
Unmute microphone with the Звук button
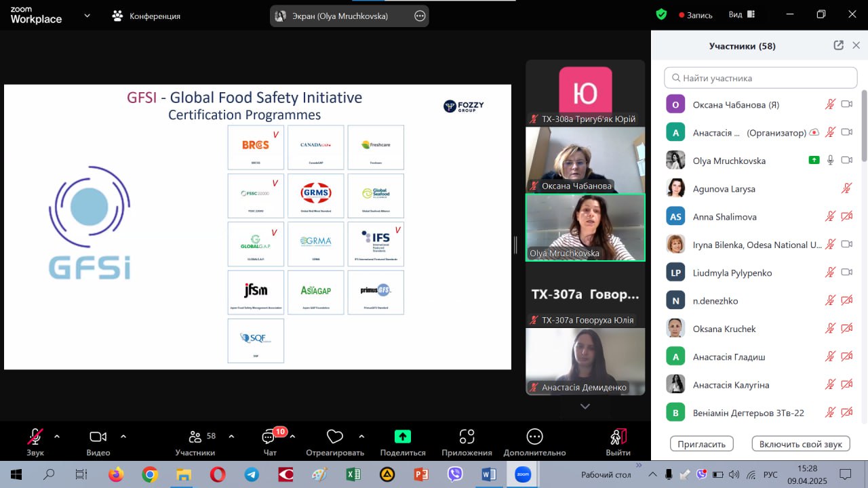click(x=35, y=437)
